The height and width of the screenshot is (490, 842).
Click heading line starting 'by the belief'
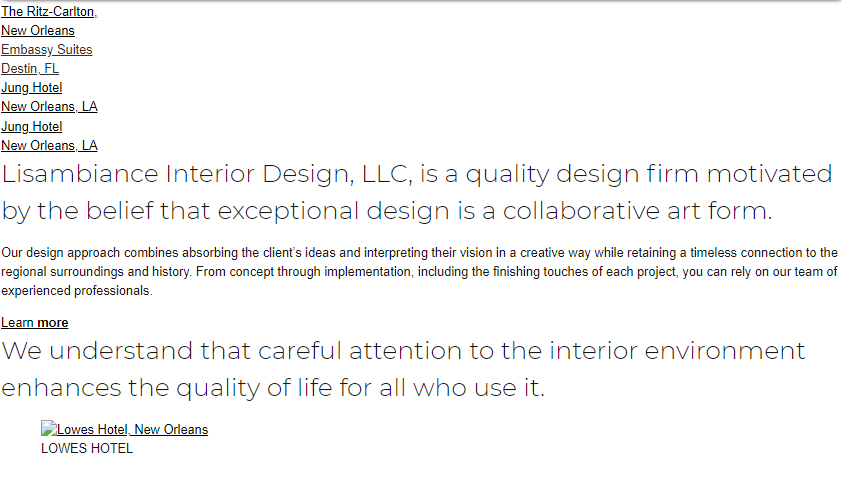(x=387, y=212)
